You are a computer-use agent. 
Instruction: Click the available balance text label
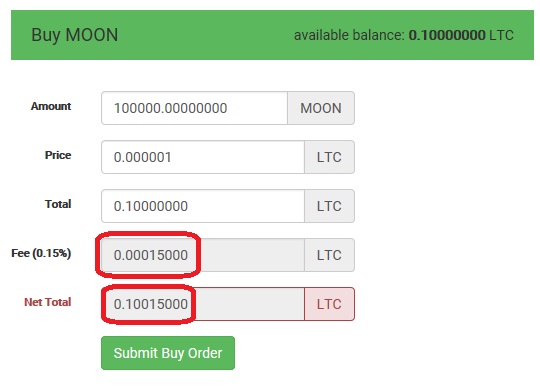coord(349,35)
